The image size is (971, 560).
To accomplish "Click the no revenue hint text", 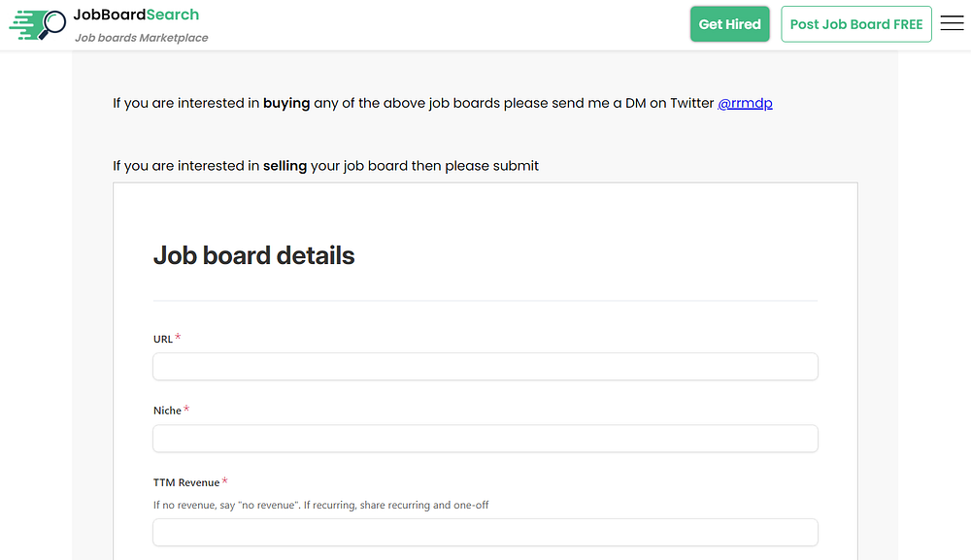I will [x=320, y=505].
